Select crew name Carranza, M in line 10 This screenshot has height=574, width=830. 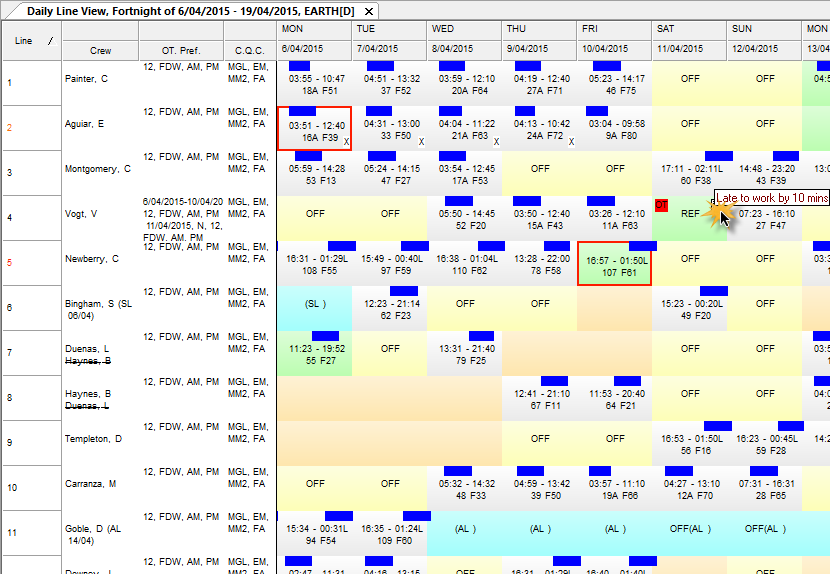tap(90, 484)
